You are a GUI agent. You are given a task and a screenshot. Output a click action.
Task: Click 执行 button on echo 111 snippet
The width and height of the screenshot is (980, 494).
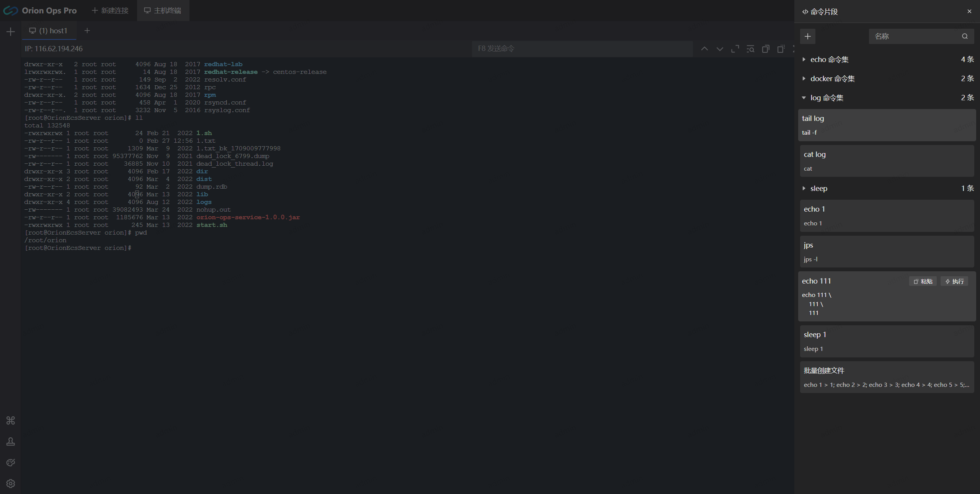[954, 281]
